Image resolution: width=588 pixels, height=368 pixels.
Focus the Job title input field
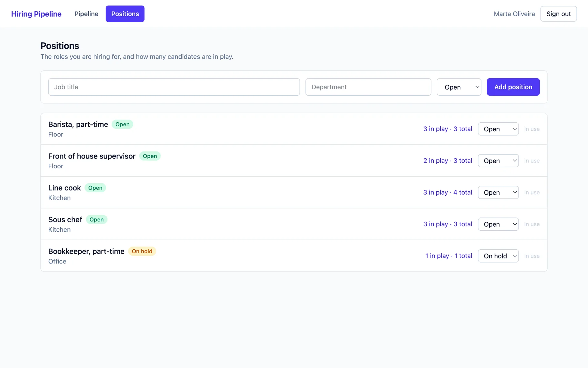(x=174, y=87)
